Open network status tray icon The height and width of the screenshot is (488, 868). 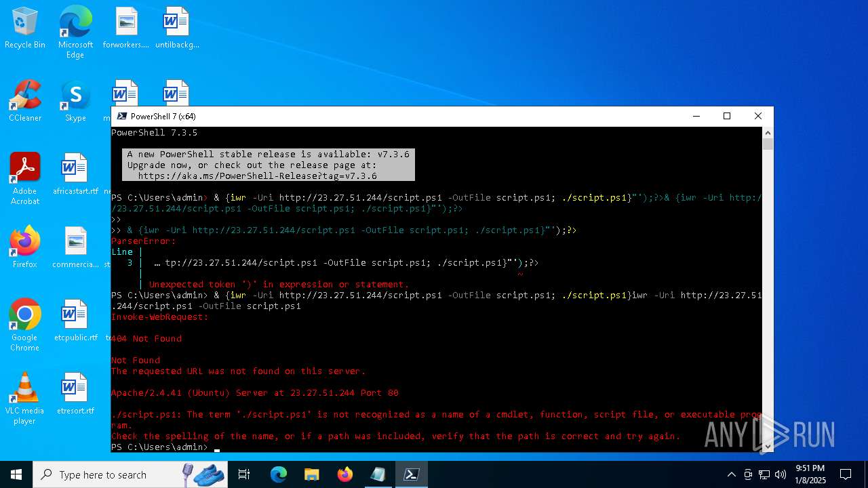point(764,474)
